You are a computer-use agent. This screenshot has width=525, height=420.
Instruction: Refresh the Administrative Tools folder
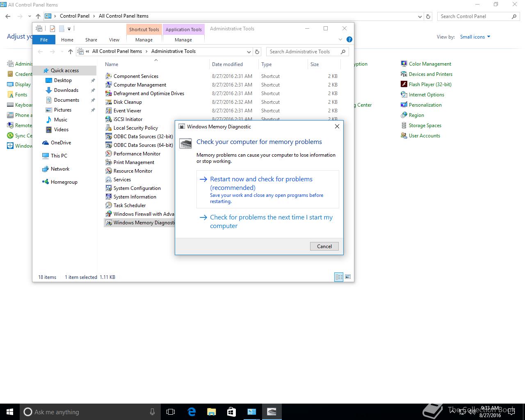257,52
